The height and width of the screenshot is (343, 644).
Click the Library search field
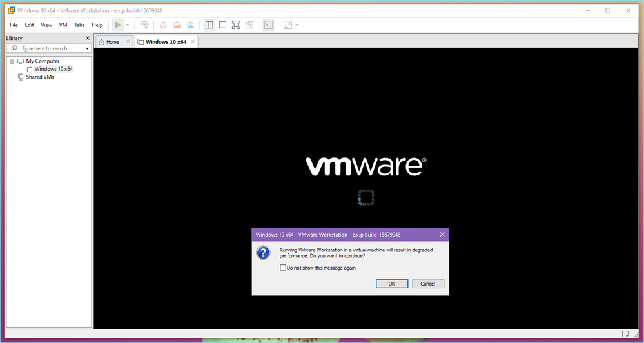click(x=49, y=48)
